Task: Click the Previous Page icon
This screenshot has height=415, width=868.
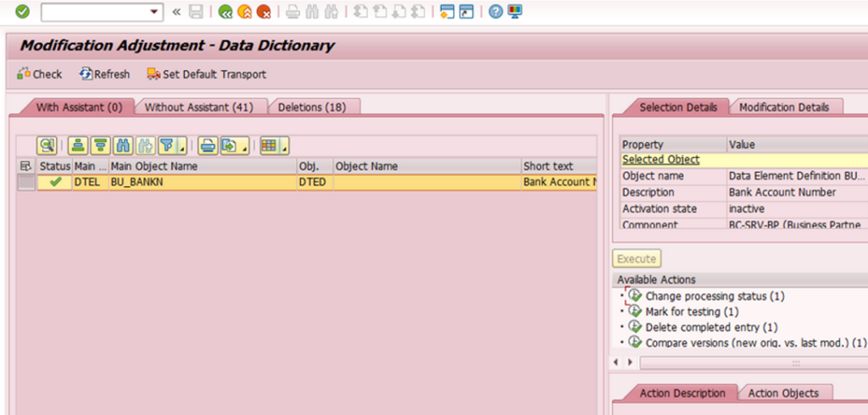Action: coord(380,12)
